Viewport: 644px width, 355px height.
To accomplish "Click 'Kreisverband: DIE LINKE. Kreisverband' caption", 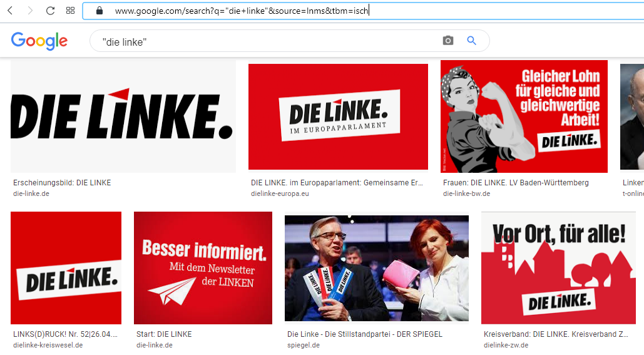I will click(x=556, y=334).
